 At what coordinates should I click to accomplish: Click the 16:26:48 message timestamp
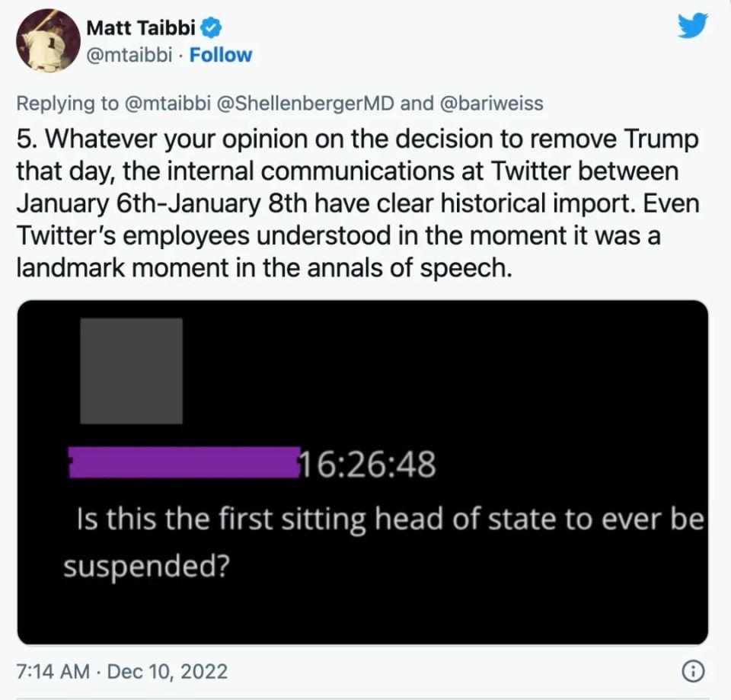point(367,465)
